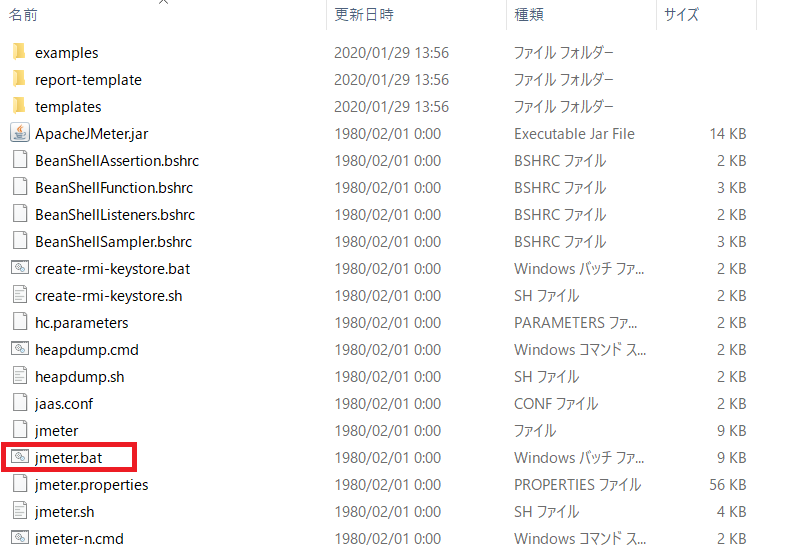
Task: Click the PROPERTIES ファイル type cell
Action: [x=577, y=485]
